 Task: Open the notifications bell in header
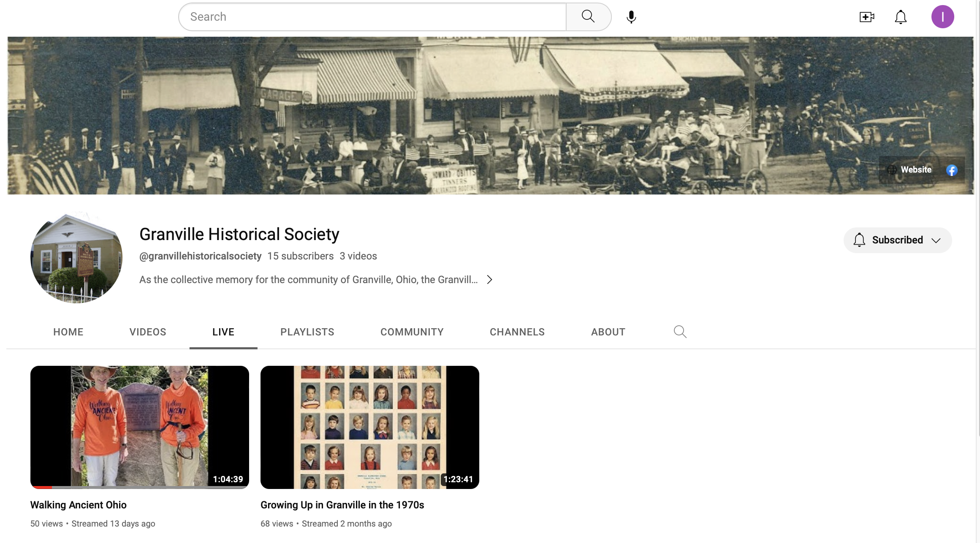[901, 17]
